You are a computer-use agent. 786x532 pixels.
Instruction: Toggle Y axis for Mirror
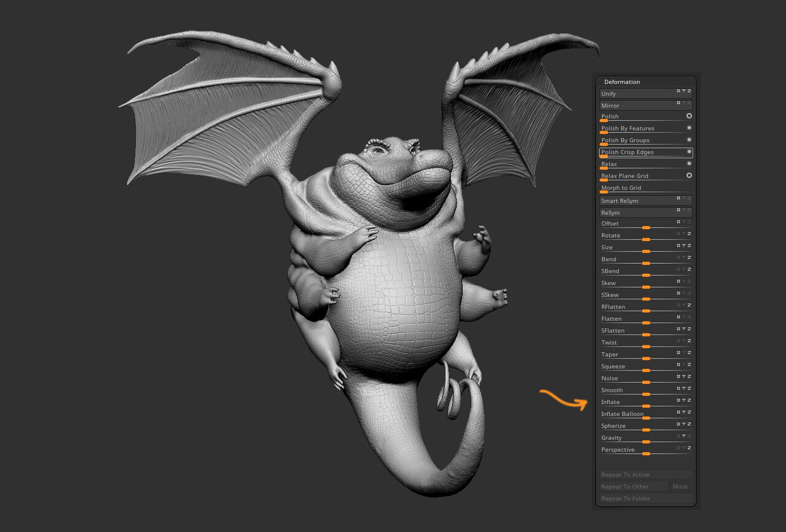[684, 103]
